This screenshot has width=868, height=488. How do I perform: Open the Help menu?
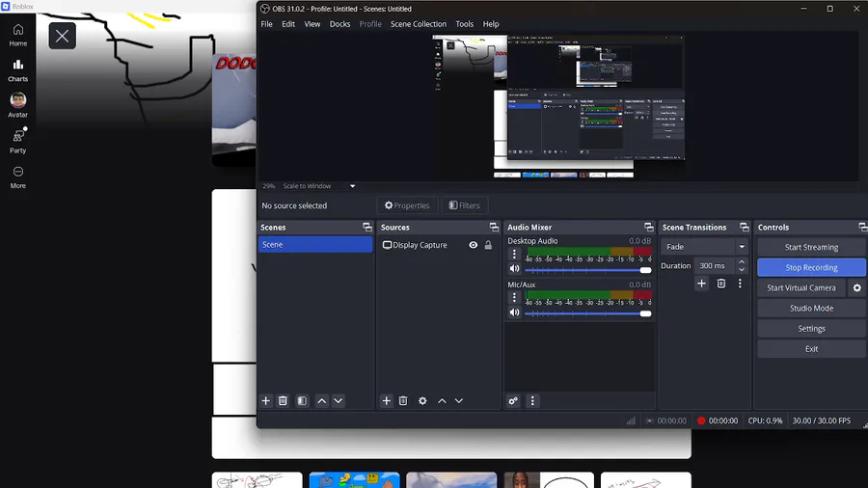coord(491,24)
